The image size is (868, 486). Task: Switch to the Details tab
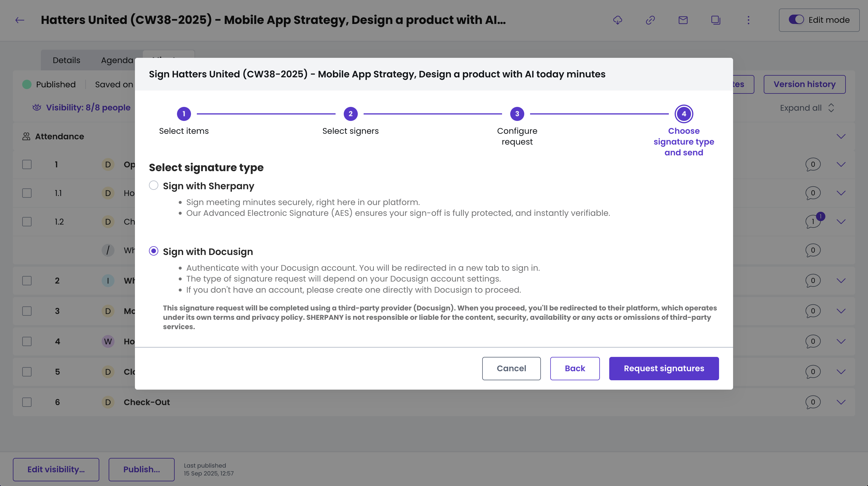coord(66,60)
